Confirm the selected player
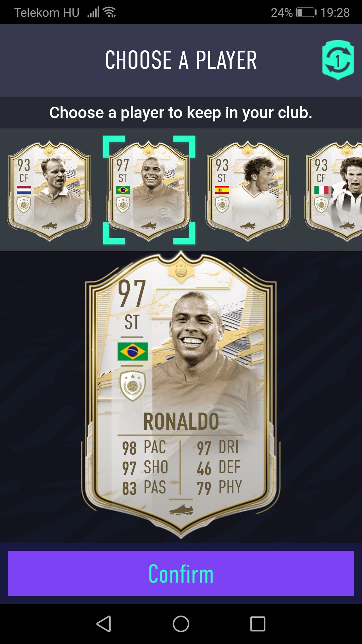 point(181,573)
